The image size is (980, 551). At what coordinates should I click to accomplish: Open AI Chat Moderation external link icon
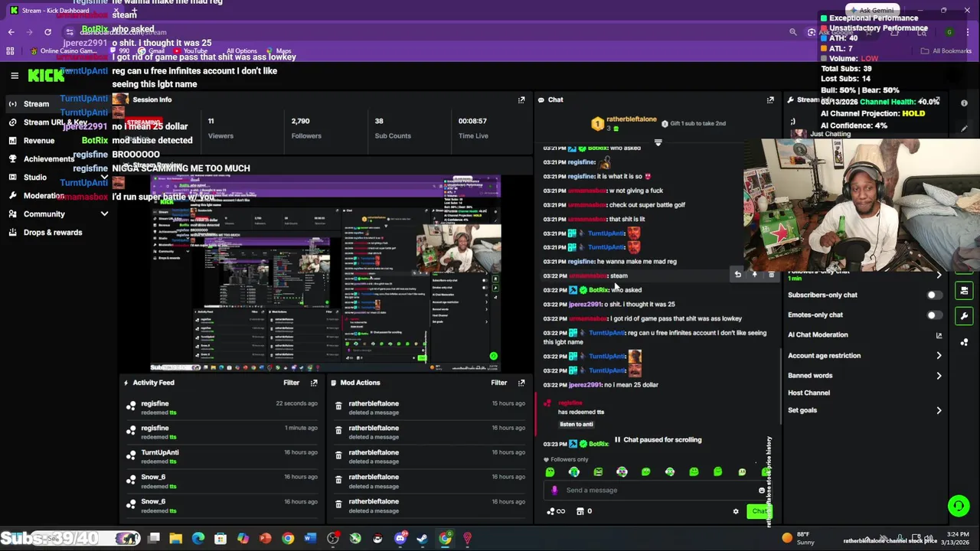(x=939, y=334)
